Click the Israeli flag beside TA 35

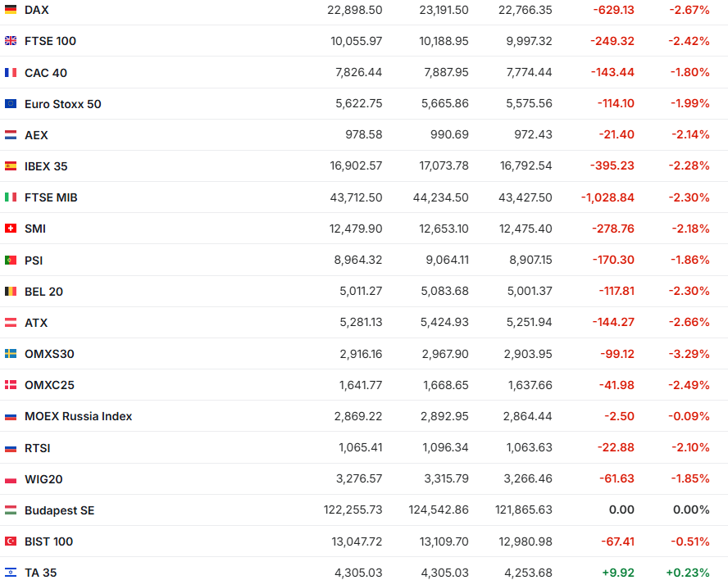(11, 573)
